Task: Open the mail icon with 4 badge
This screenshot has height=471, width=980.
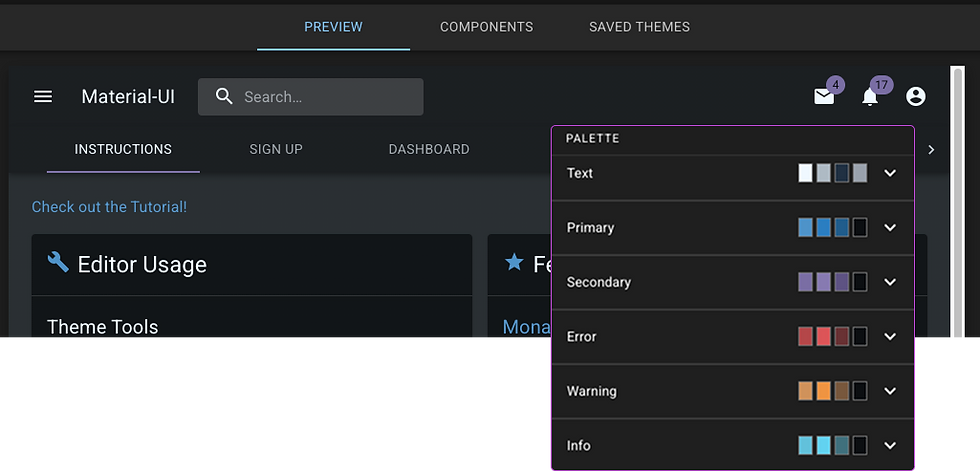Action: point(824,97)
